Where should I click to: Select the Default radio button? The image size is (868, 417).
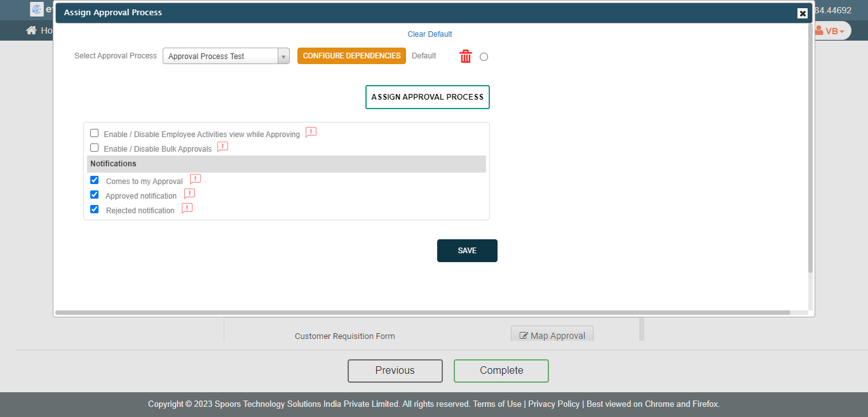pyautogui.click(x=484, y=57)
